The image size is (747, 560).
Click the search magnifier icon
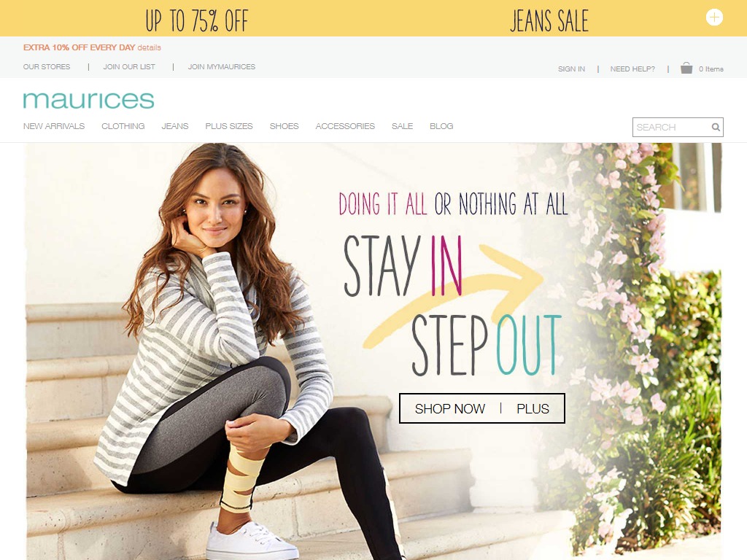tap(716, 127)
